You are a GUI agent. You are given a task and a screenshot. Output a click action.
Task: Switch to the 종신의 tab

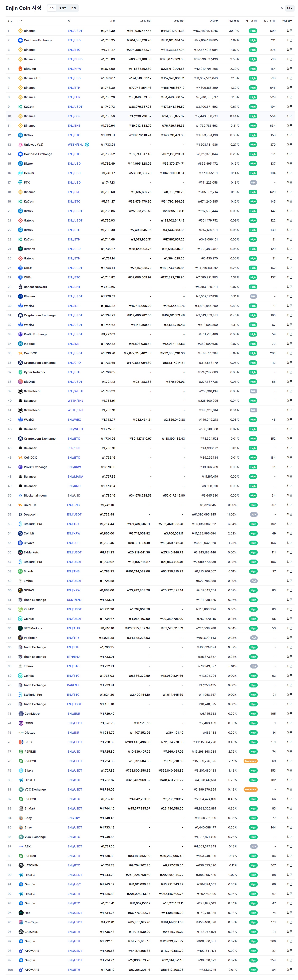pyautogui.click(x=63, y=8)
